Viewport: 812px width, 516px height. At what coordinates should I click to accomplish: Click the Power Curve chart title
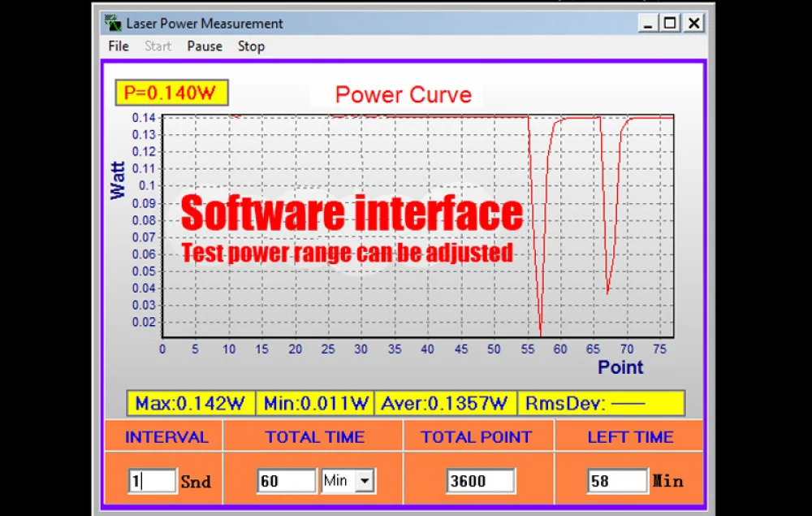point(403,94)
